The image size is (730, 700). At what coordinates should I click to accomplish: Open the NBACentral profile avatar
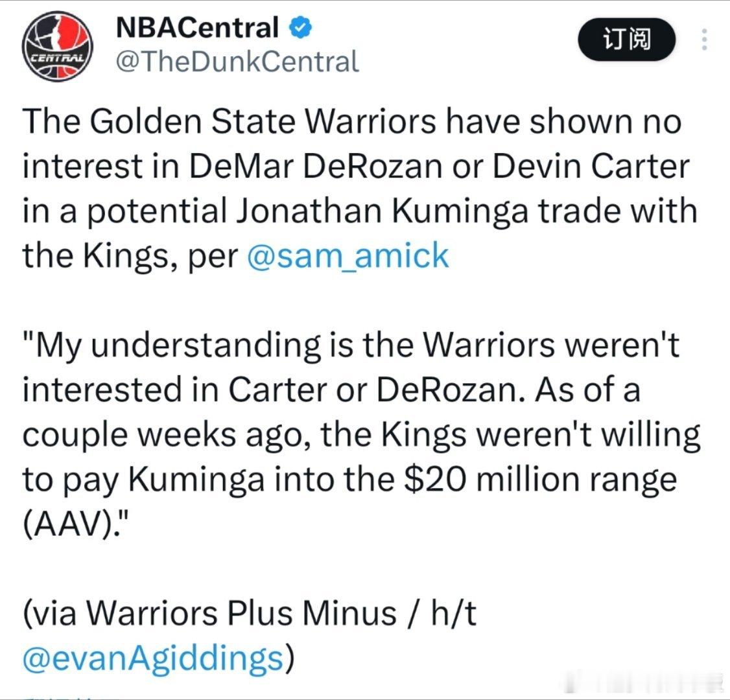(x=57, y=45)
